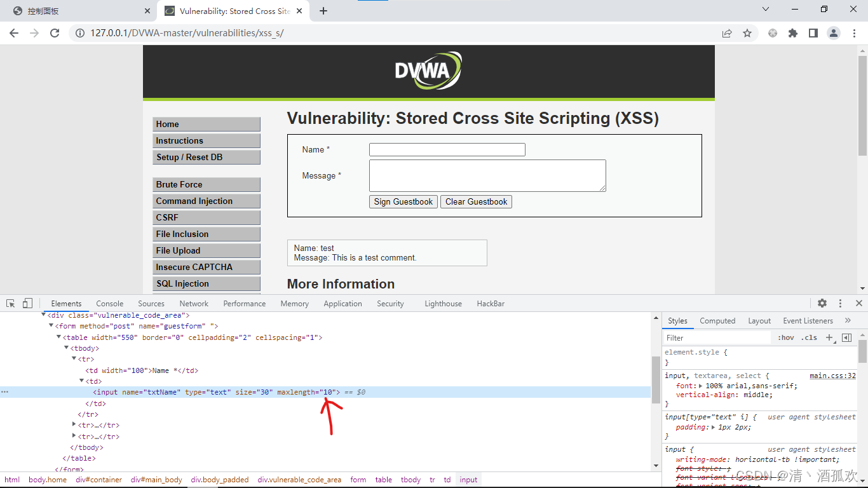Select the Layout tab
This screenshot has width=868, height=488.
click(x=759, y=320)
